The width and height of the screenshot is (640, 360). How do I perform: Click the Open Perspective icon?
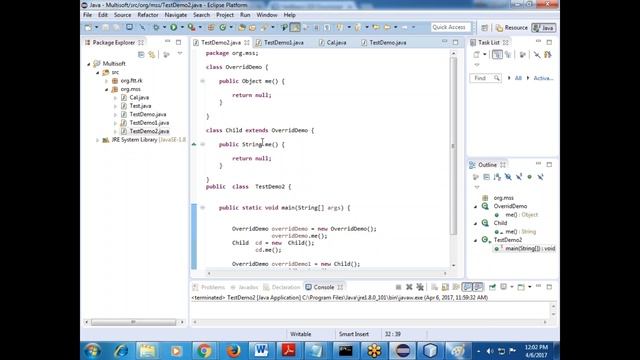pos(484,28)
